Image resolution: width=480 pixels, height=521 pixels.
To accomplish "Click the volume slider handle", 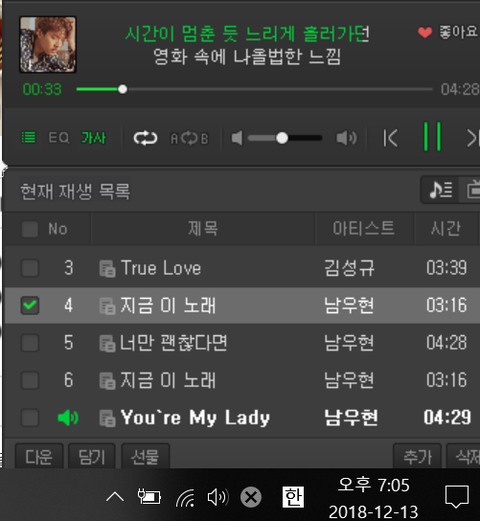I will point(282,138).
